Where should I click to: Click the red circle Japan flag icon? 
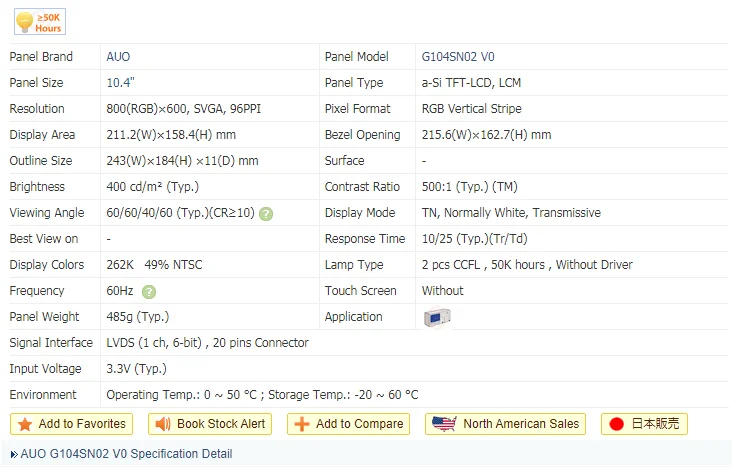(x=617, y=424)
